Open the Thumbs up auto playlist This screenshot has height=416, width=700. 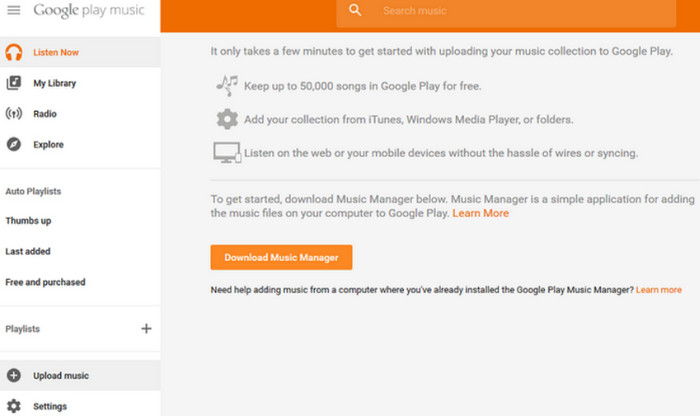[28, 220]
